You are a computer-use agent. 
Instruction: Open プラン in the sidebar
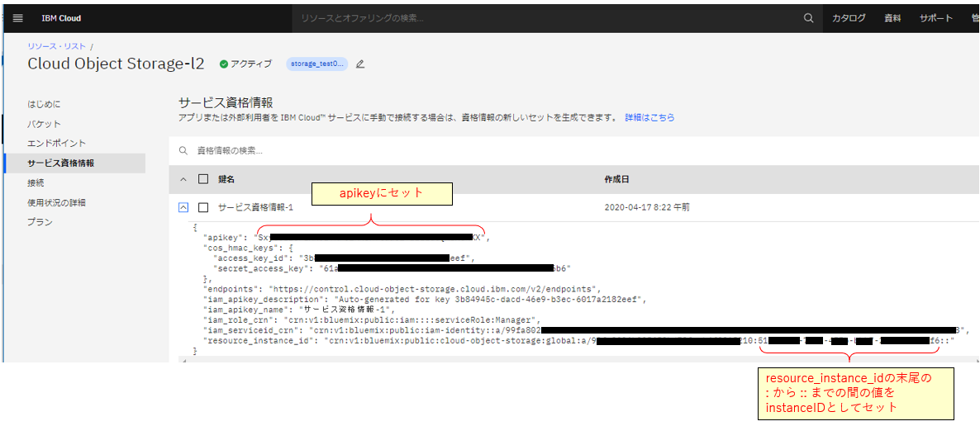[40, 222]
